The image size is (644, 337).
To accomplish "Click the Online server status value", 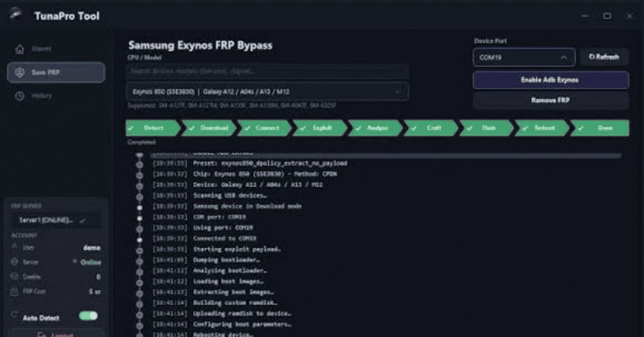I will (91, 262).
